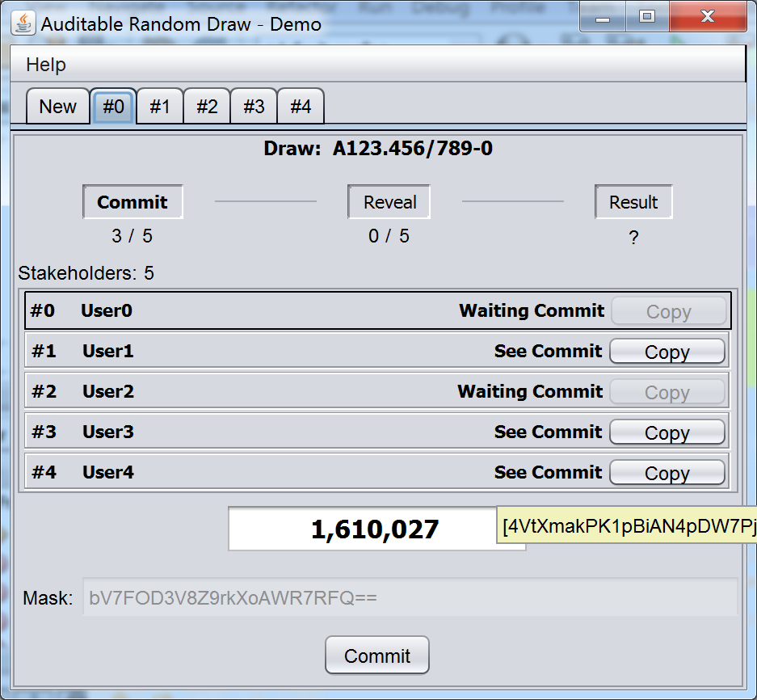The image size is (757, 700).
Task: Click the Result phase box
Action: [633, 202]
